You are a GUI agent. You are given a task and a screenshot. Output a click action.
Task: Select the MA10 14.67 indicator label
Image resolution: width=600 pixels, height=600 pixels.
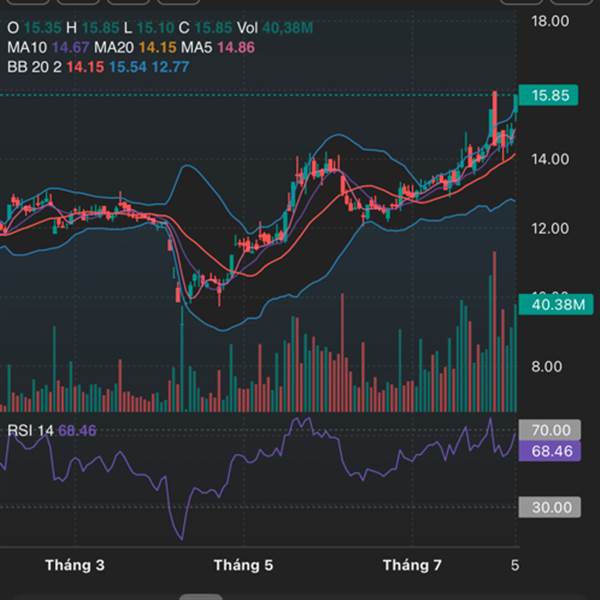pos(48,47)
